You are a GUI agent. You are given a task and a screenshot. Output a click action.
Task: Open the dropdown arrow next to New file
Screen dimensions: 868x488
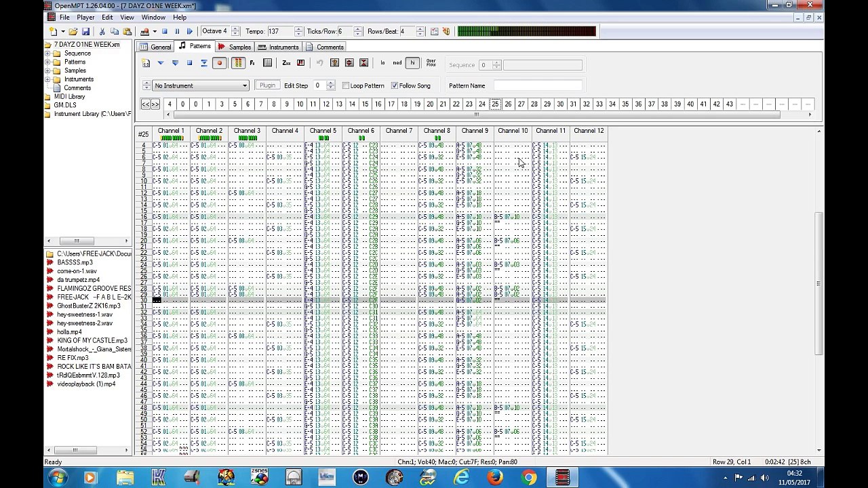point(63,31)
